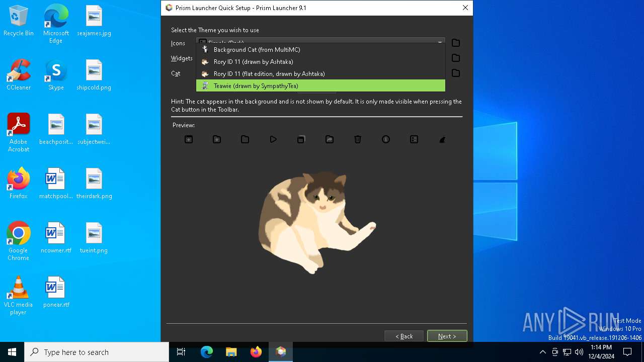
Task: Select tueint.png desktop file
Action: point(94,237)
